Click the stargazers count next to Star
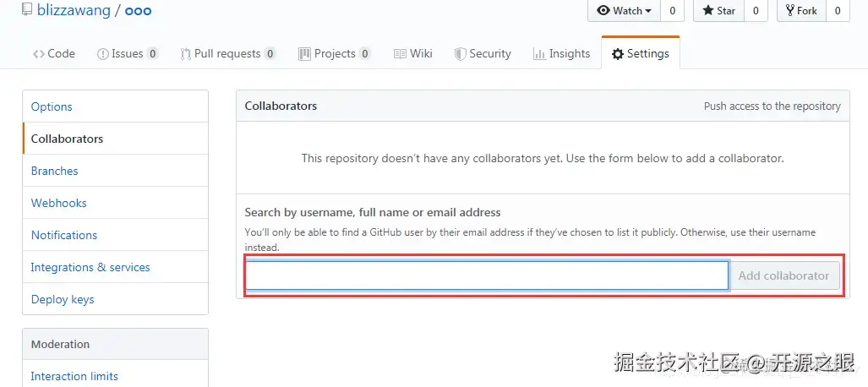 click(x=756, y=10)
